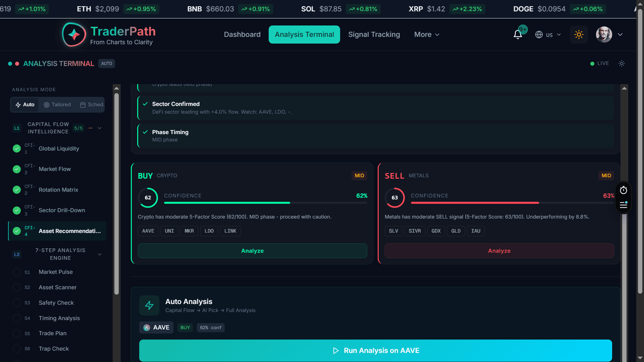Open the US language selector
Viewport: 644px width, 362px height.
(548, 35)
